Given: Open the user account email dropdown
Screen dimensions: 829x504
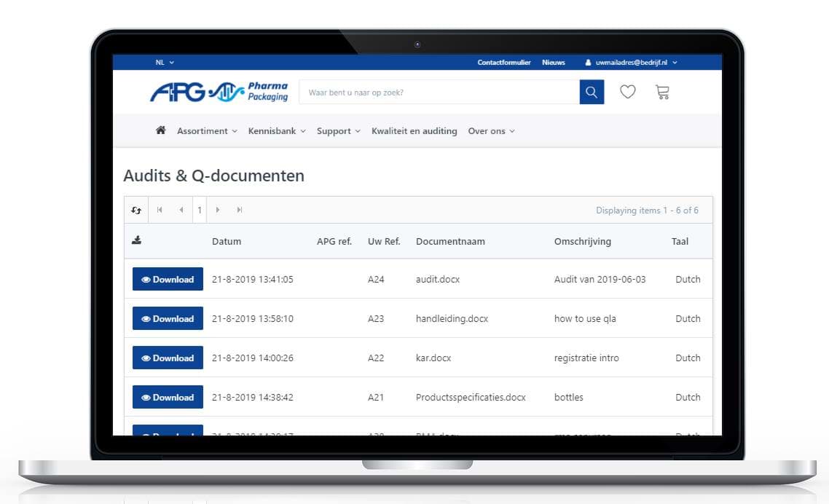Looking at the screenshot, I should 632,63.
